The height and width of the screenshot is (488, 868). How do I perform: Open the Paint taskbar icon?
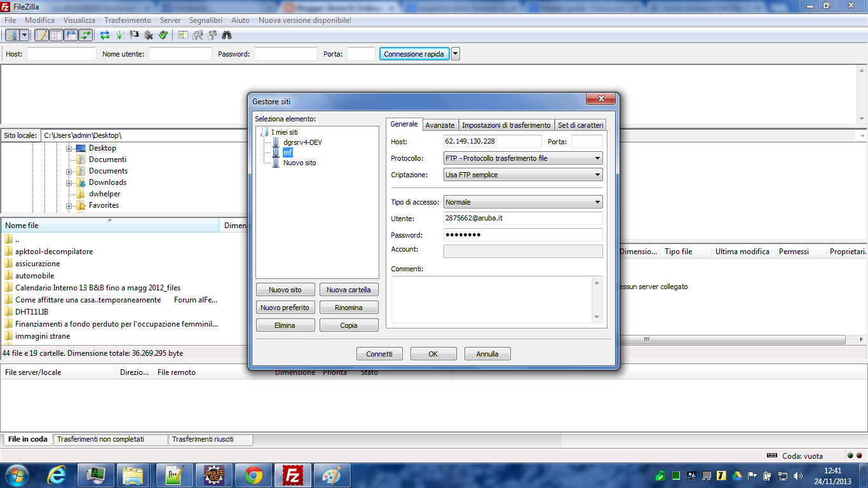[x=332, y=475]
